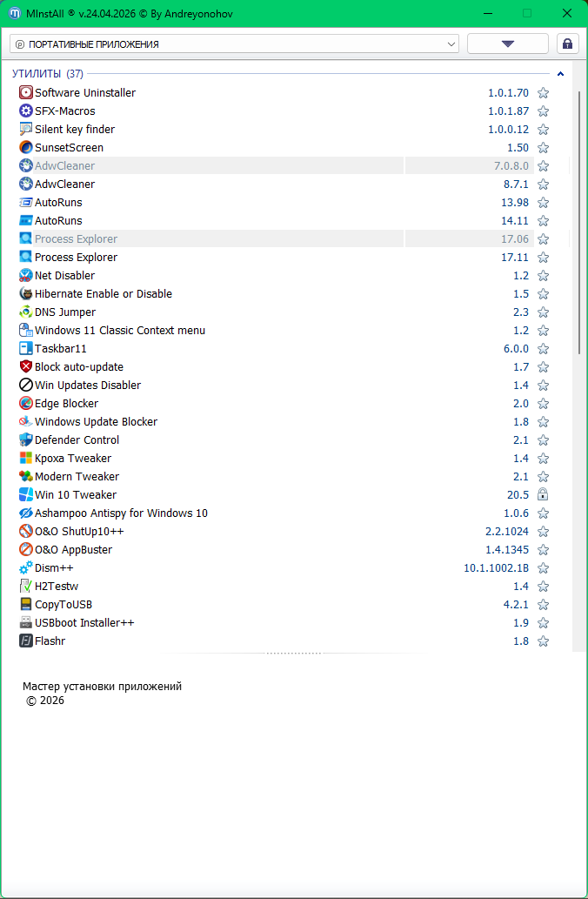Toggle favorite star for Taskbar11
The width and height of the screenshot is (588, 899).
[543, 348]
